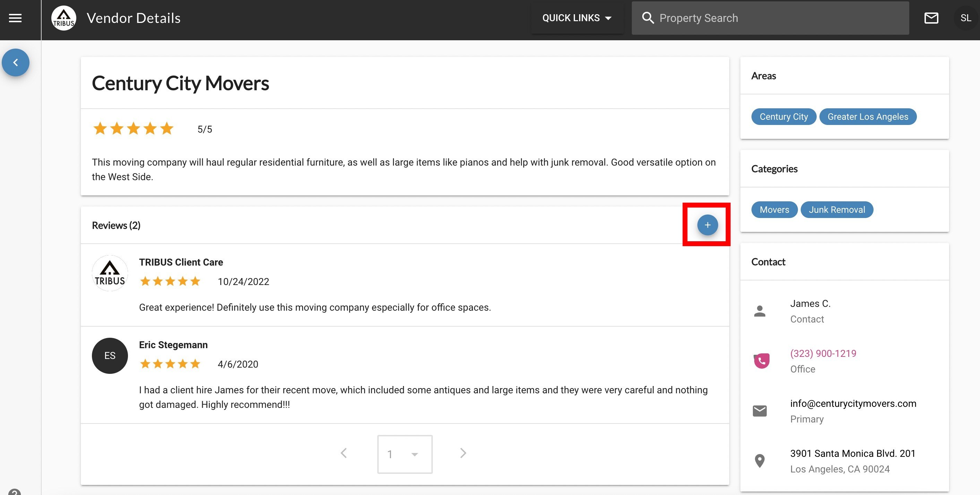Screen dimensions: 980x495
Task: Click the vendor's 5/5 star rating
Action: (133, 129)
